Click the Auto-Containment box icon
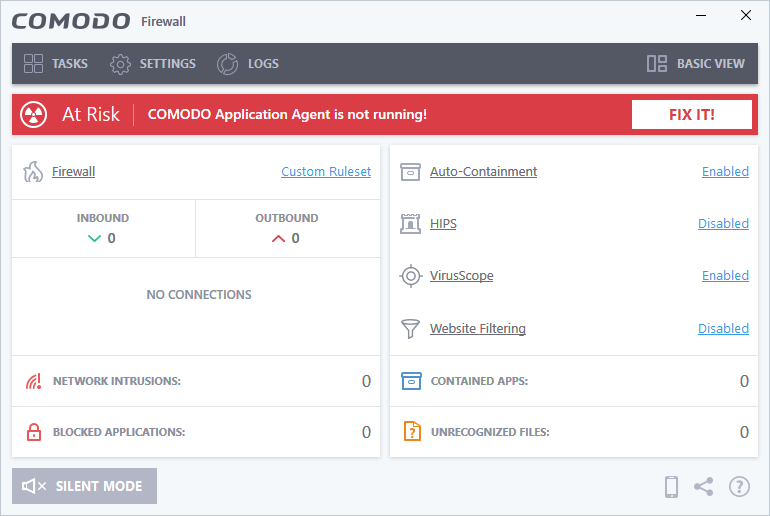 pos(410,172)
